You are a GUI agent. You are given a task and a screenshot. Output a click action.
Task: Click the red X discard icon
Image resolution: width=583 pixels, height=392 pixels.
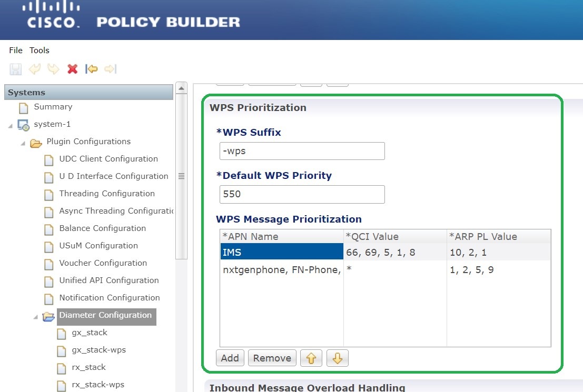[73, 69]
